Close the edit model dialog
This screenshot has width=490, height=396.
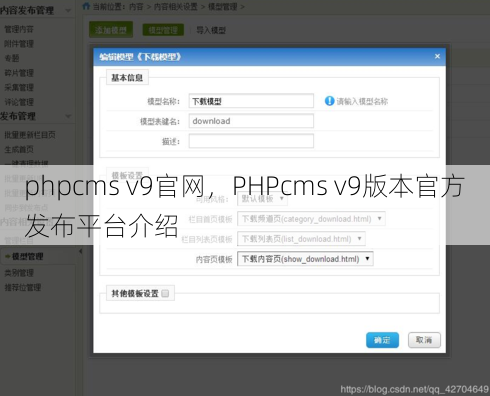(437, 56)
